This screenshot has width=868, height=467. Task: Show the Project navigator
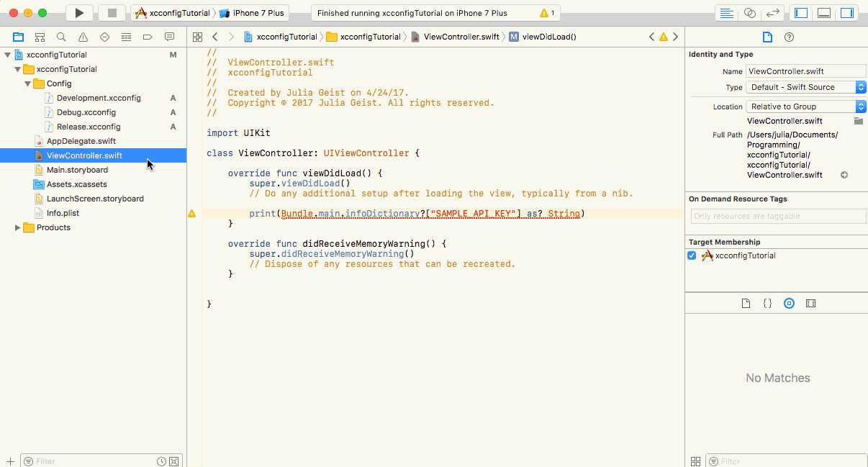pos(18,37)
